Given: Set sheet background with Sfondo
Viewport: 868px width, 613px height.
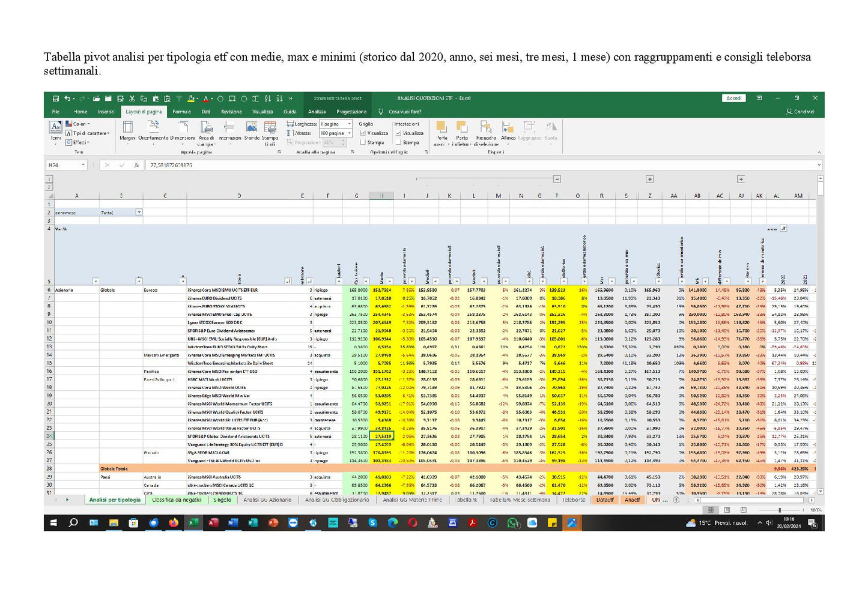Looking at the screenshot, I should coord(252,131).
